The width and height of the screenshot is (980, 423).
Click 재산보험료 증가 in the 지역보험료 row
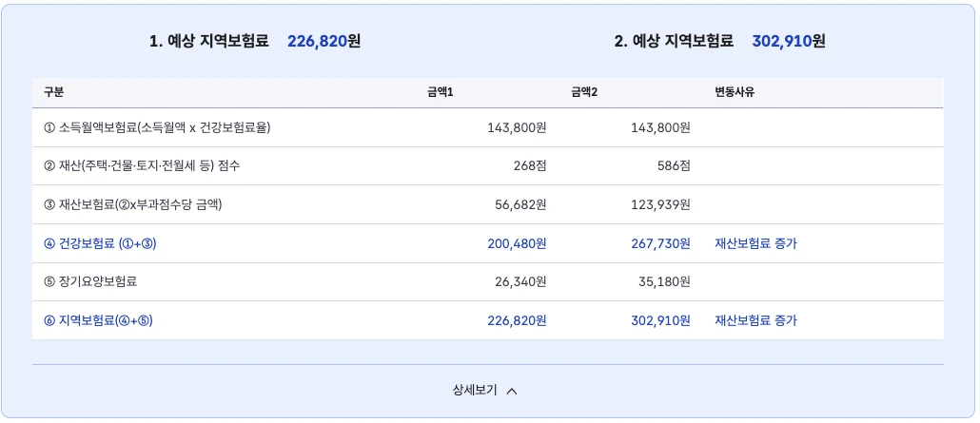coord(755,321)
